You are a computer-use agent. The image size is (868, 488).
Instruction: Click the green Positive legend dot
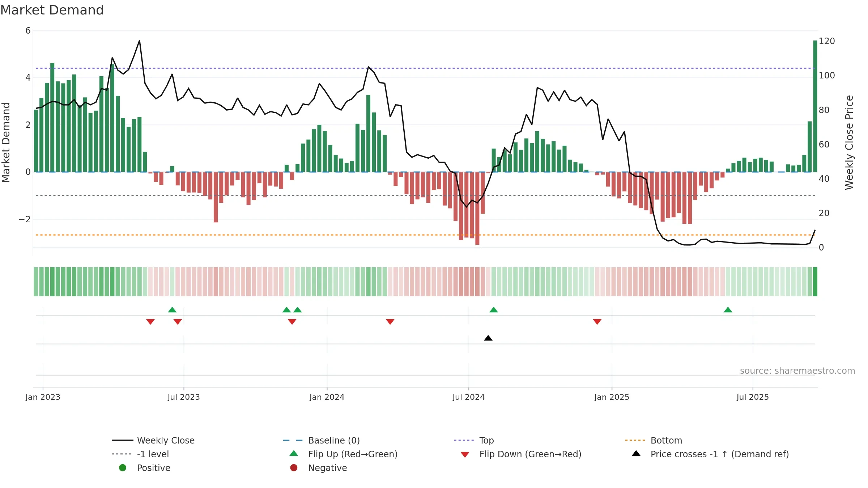click(x=123, y=468)
